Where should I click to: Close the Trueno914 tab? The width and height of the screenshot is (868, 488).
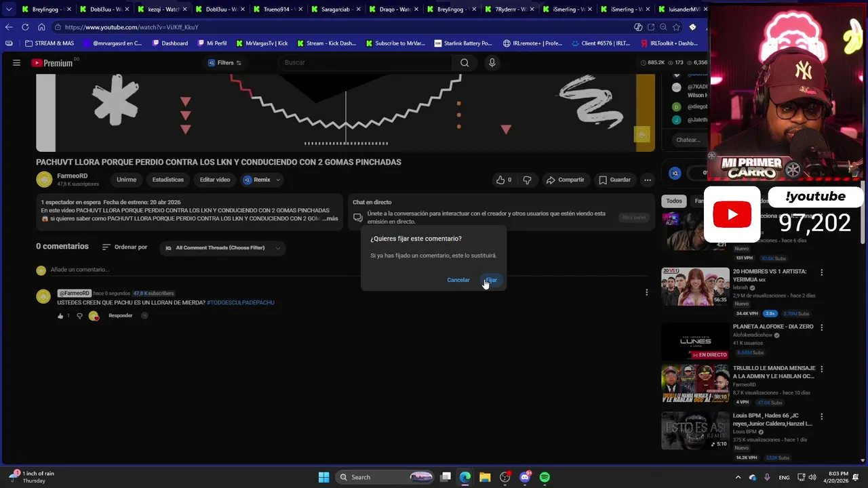(300, 9)
